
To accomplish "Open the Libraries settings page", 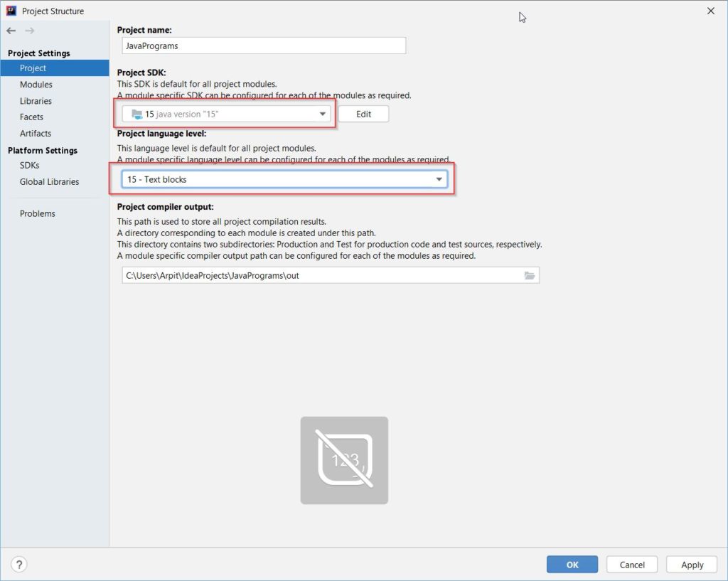I will point(34,100).
